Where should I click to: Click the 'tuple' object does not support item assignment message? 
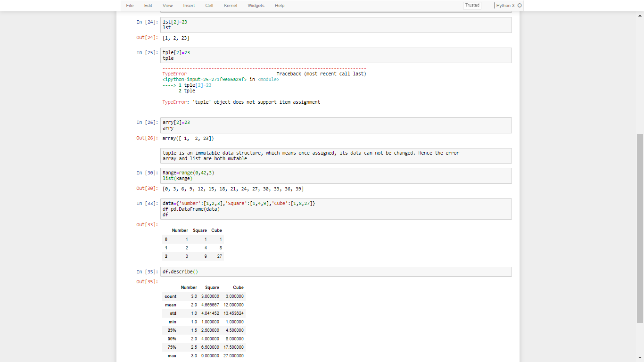(256, 102)
